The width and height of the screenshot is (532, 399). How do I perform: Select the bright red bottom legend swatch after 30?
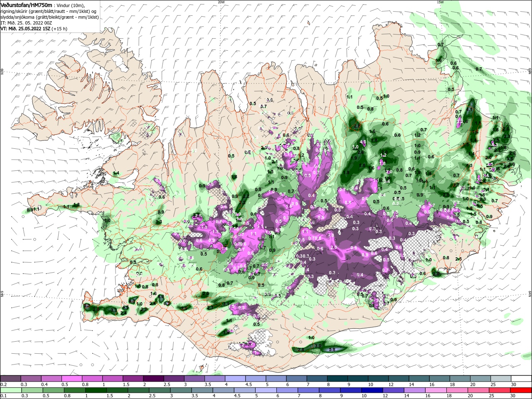pyautogui.click(x=520, y=390)
